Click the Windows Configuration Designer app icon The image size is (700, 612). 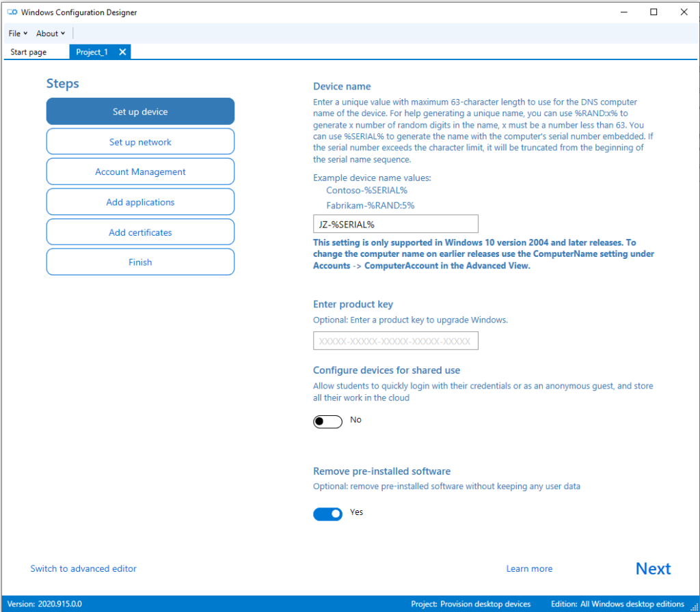(x=12, y=12)
